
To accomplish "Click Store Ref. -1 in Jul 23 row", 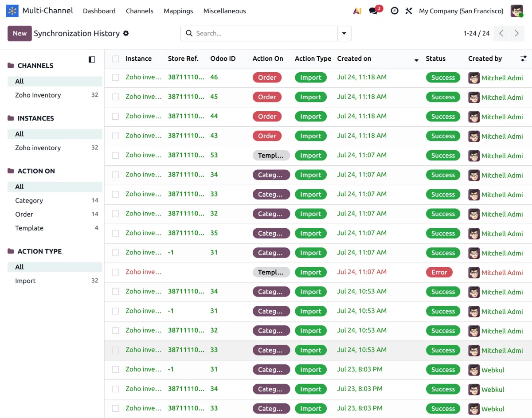I will [x=171, y=369].
